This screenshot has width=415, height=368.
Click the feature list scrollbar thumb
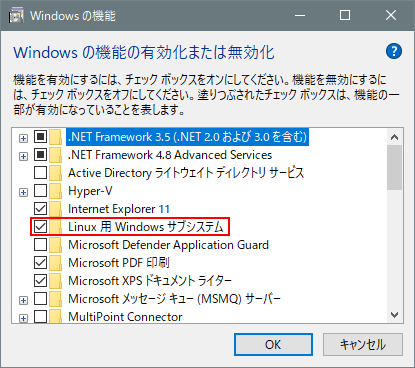pyautogui.click(x=395, y=167)
